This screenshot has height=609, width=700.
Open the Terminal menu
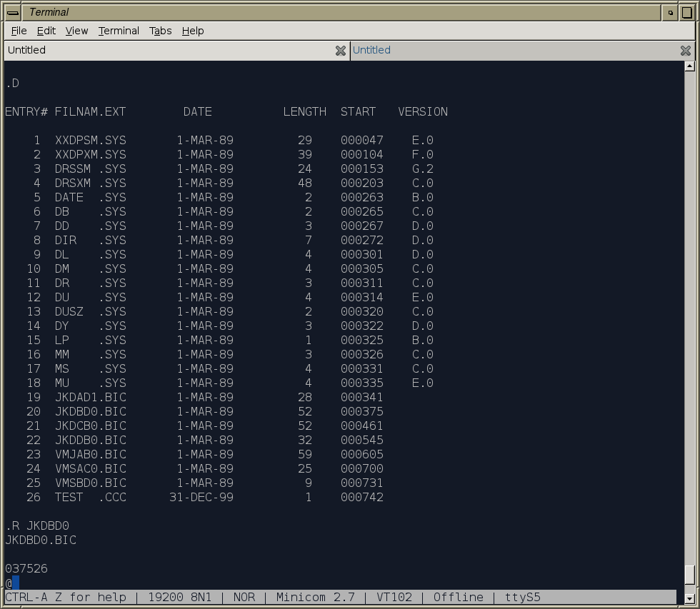119,31
